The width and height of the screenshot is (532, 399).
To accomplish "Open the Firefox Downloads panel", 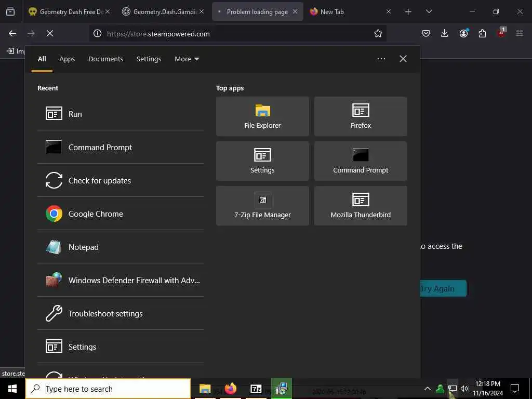I will [445, 33].
